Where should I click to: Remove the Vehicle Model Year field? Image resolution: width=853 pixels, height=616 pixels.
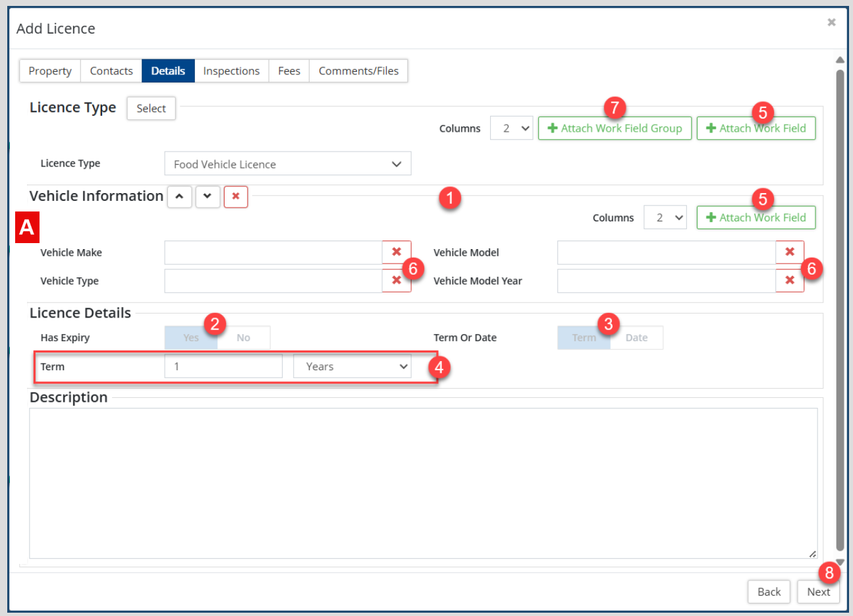[790, 281]
